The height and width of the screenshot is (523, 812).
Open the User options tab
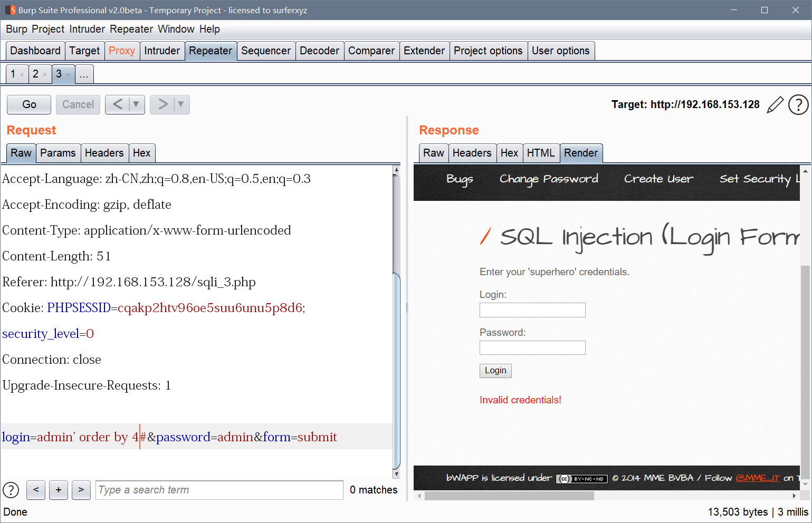tap(561, 51)
